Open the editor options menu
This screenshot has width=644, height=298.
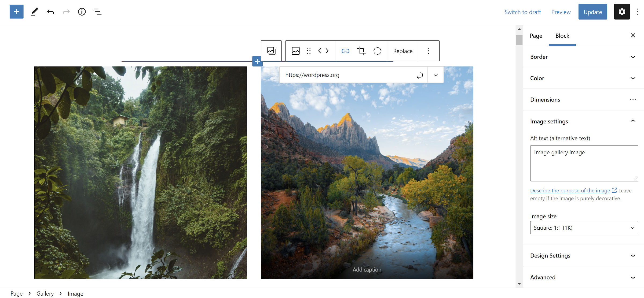point(638,12)
